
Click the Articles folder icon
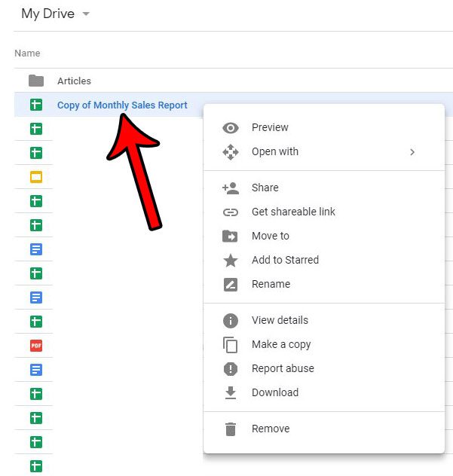pos(35,81)
